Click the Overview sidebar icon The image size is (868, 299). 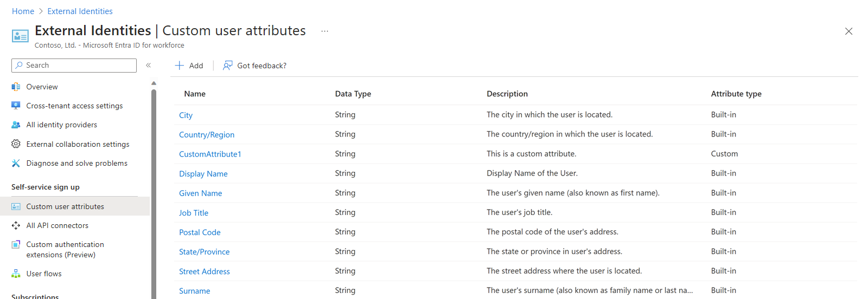pyautogui.click(x=16, y=87)
